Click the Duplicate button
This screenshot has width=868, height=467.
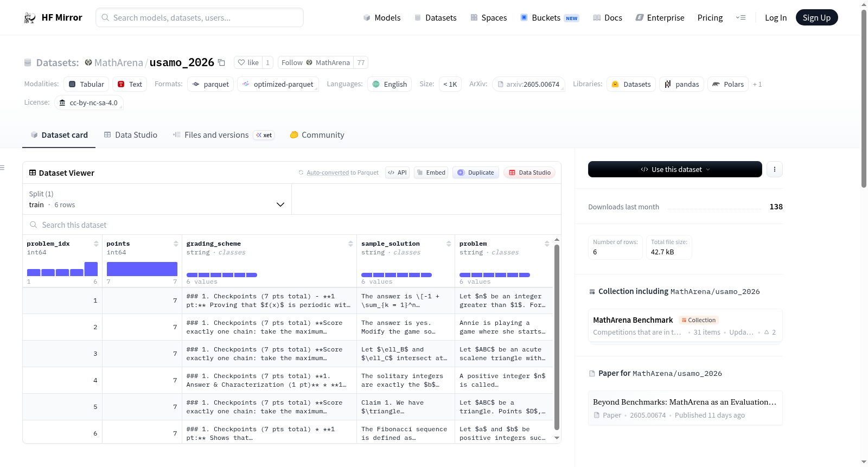475,172
